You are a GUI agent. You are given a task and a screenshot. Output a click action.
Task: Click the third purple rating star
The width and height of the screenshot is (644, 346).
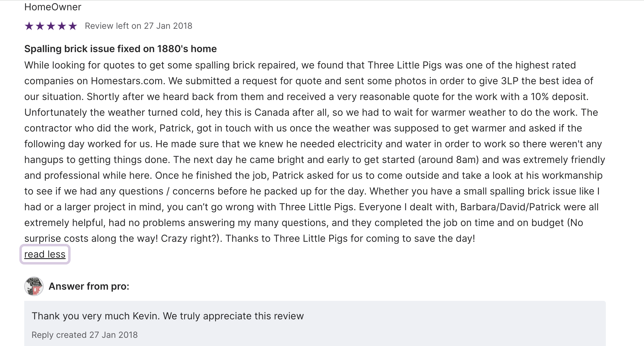(51, 26)
